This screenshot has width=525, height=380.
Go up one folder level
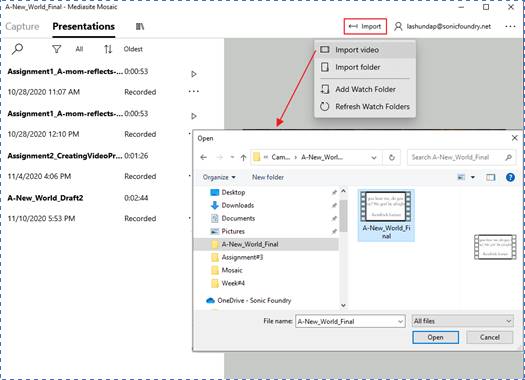[x=243, y=157]
